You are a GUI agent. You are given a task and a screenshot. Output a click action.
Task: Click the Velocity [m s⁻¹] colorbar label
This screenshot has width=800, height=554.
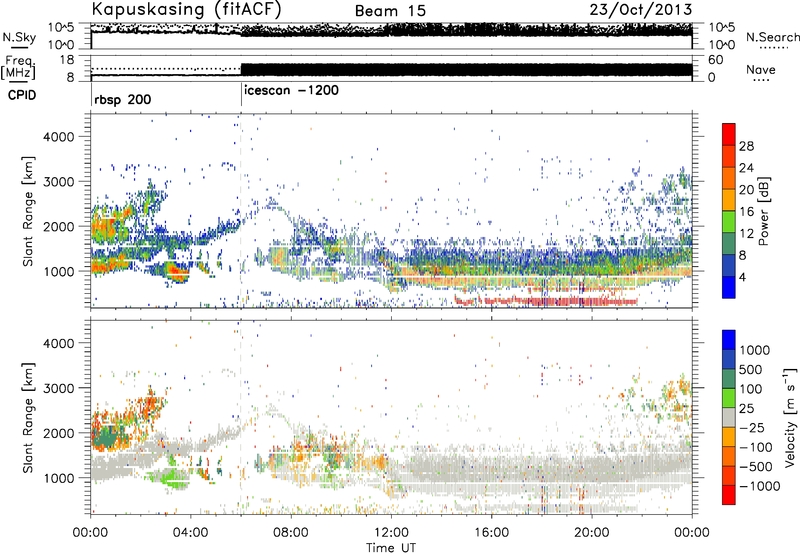tap(790, 417)
